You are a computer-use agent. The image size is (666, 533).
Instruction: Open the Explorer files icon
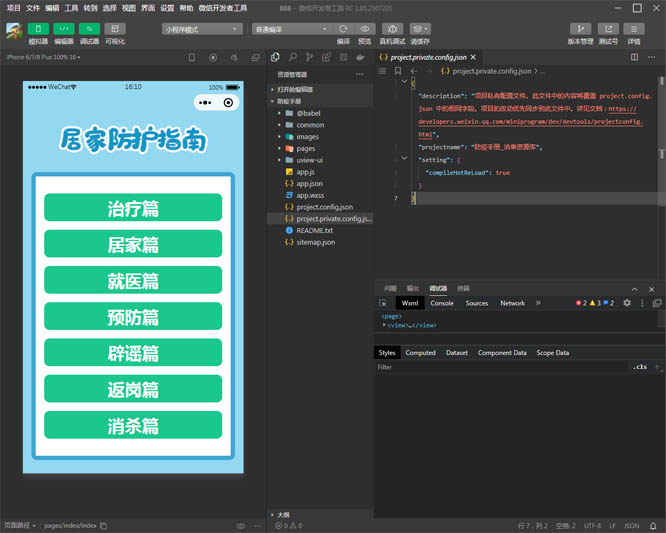(x=275, y=57)
